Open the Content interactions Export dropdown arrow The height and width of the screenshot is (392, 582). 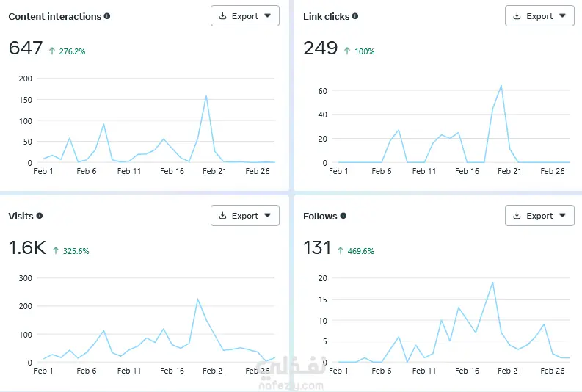coord(268,16)
